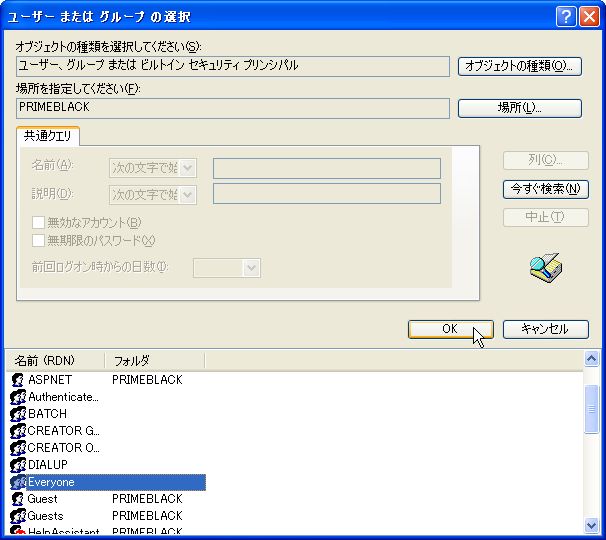Click 今すぐ検索 button
Viewport: 606px width, 540px height.
click(546, 189)
